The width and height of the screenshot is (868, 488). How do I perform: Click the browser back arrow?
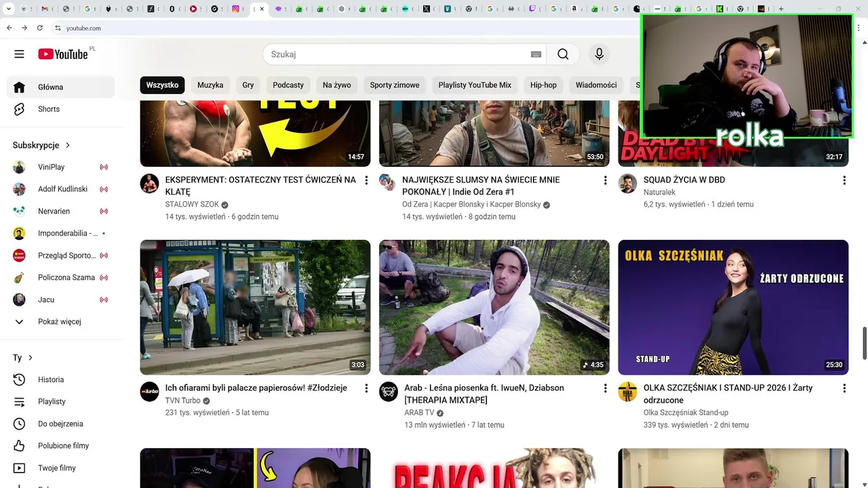(9, 28)
